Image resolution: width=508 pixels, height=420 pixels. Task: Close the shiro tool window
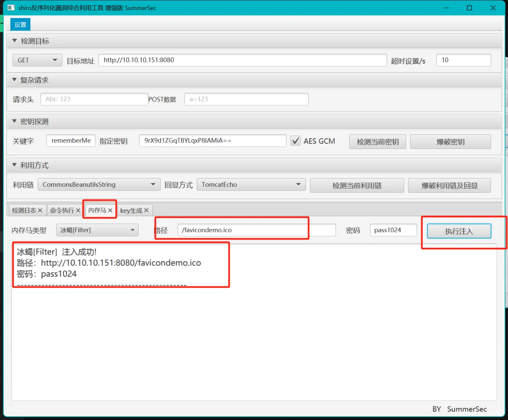pyautogui.click(x=493, y=8)
